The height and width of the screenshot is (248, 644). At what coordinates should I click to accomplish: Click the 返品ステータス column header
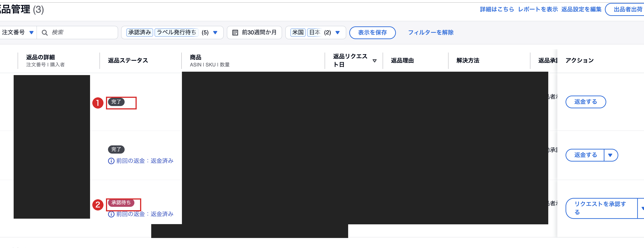point(128,61)
